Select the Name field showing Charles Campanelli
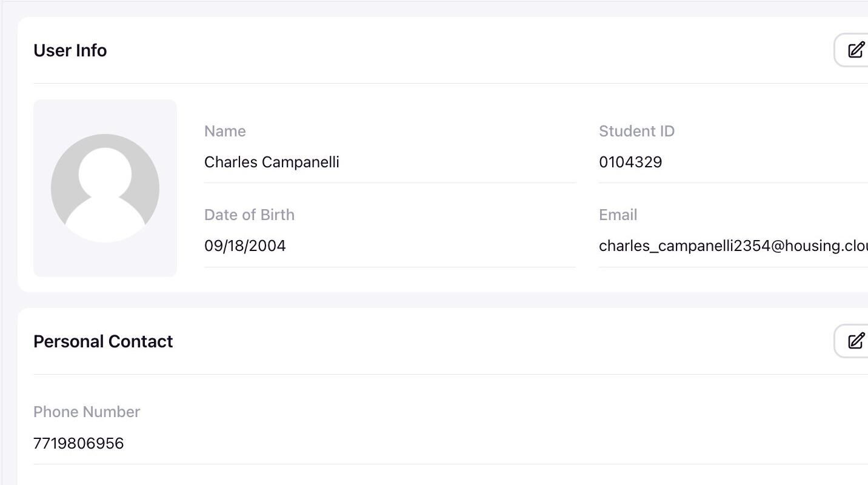 pyautogui.click(x=272, y=162)
